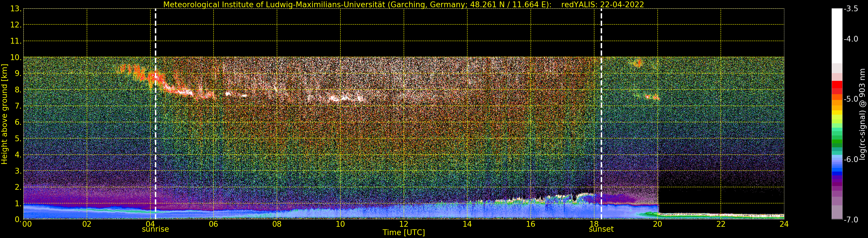
Task: Click the time axis tick '16'
Action: (x=531, y=224)
